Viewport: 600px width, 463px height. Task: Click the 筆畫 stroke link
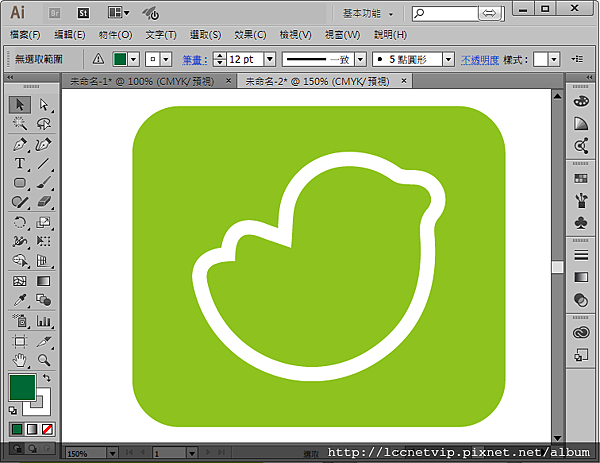(194, 60)
